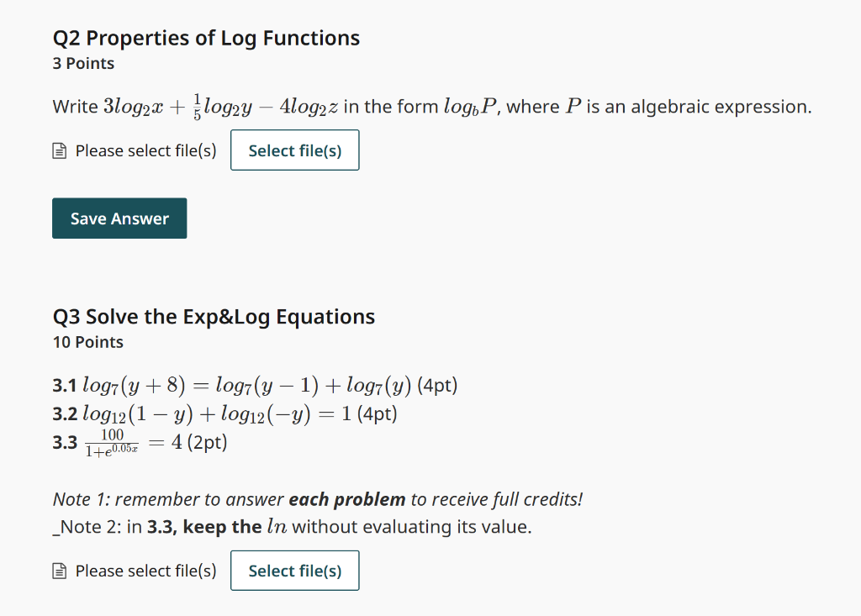The image size is (861, 616).
Task: Click Note 2 about keeping the ln
Action: [x=292, y=527]
